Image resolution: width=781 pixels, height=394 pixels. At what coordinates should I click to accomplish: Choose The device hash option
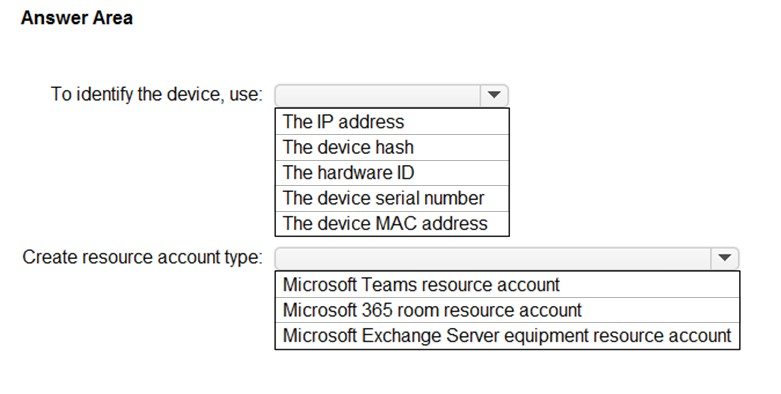[392, 147]
